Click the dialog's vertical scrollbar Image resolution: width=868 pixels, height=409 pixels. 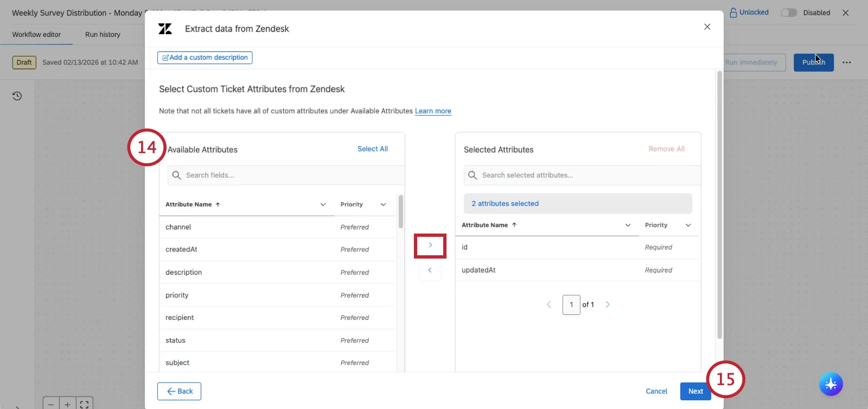720,205
